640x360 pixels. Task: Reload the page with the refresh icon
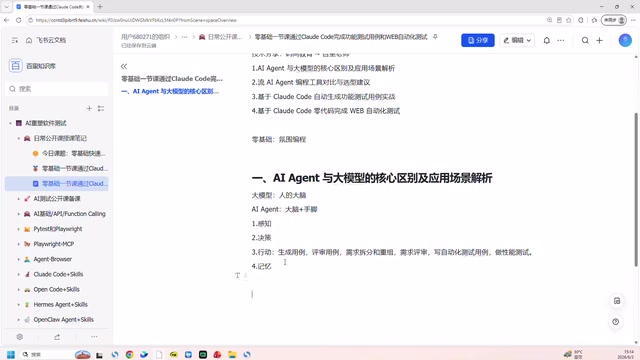click(x=18, y=20)
